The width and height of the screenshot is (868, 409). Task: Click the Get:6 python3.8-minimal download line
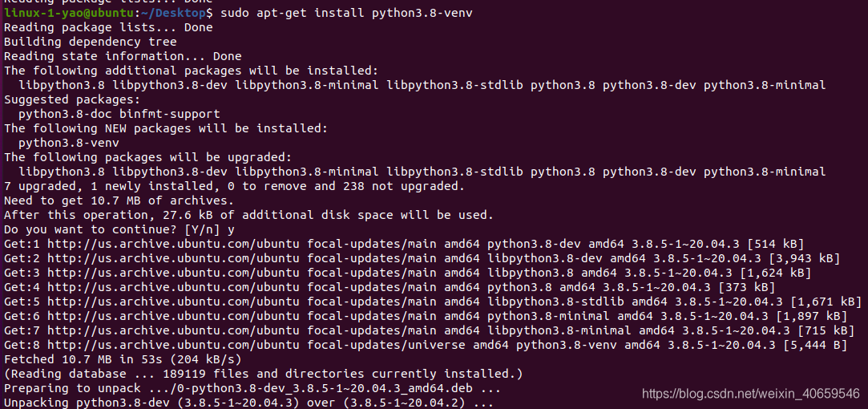tap(426, 315)
